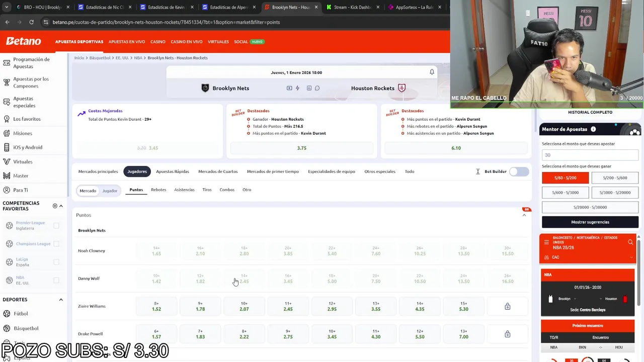Switch the view to Mercado
This screenshot has width=644, height=362.
coord(88,191)
